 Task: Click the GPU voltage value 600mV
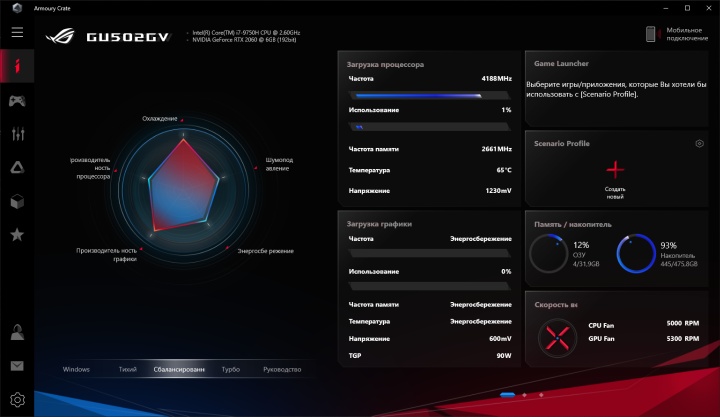click(x=500, y=338)
